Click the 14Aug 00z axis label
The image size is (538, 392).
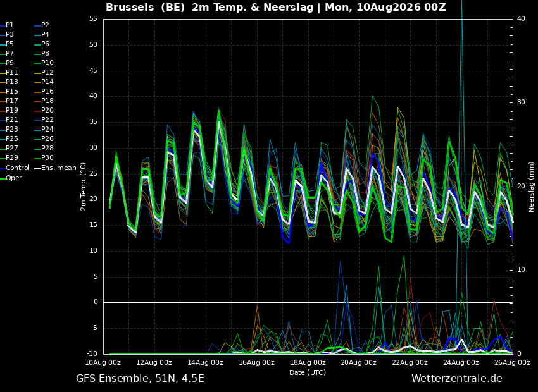[x=206, y=362]
